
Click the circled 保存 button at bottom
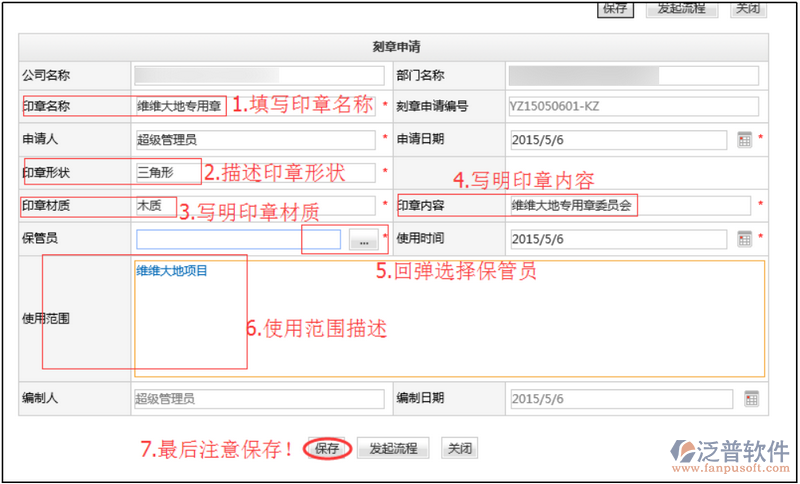(327, 449)
